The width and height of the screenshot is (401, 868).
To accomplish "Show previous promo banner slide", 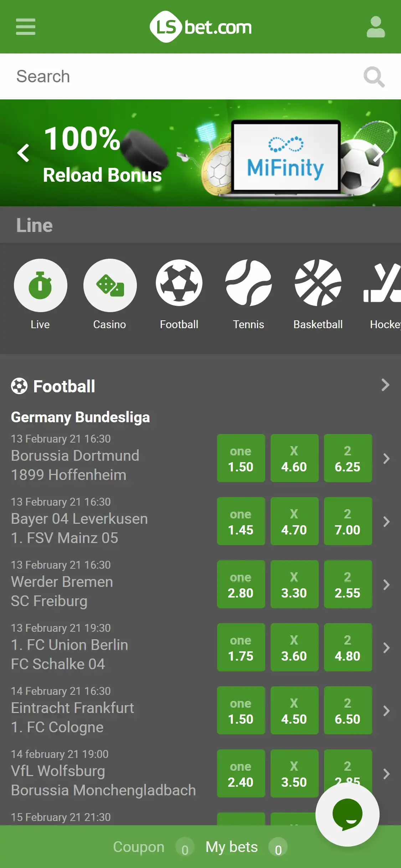I will tap(23, 153).
